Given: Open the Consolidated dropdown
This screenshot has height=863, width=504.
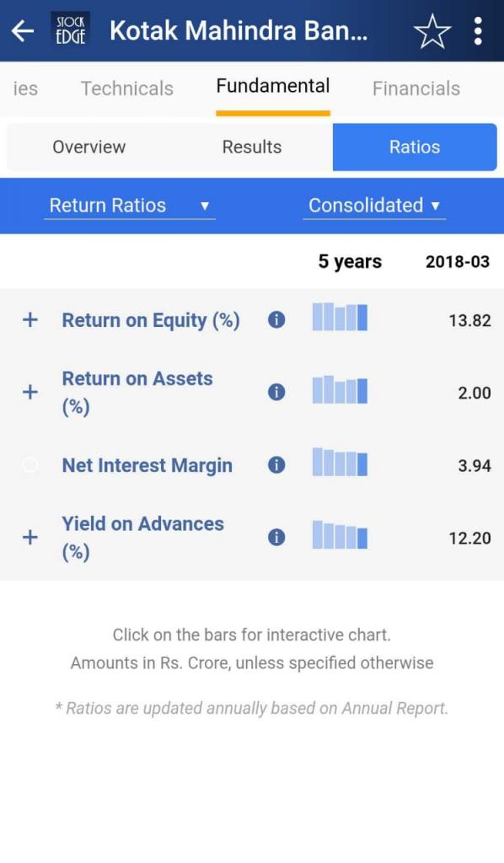Looking at the screenshot, I should pos(374,206).
